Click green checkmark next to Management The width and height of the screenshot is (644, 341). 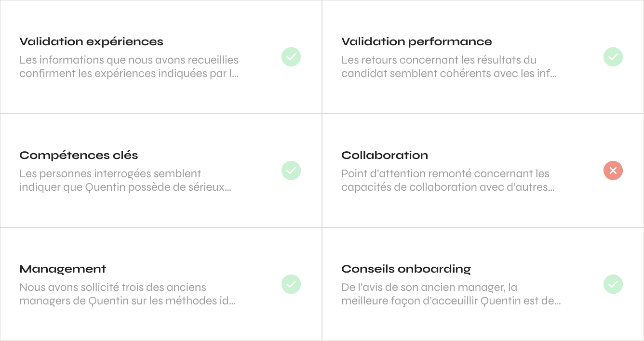[x=291, y=284]
